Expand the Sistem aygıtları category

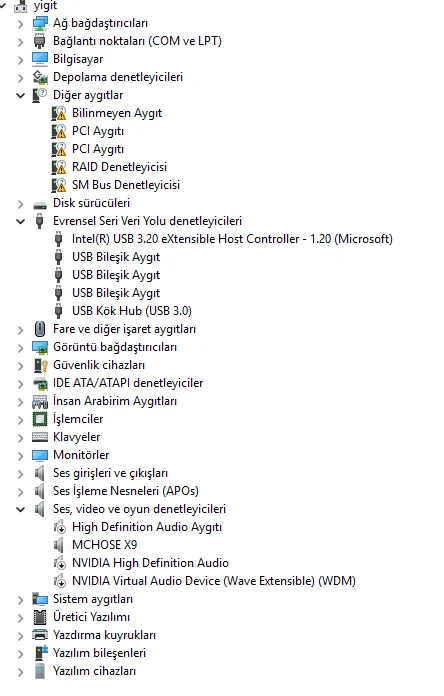[20, 600]
